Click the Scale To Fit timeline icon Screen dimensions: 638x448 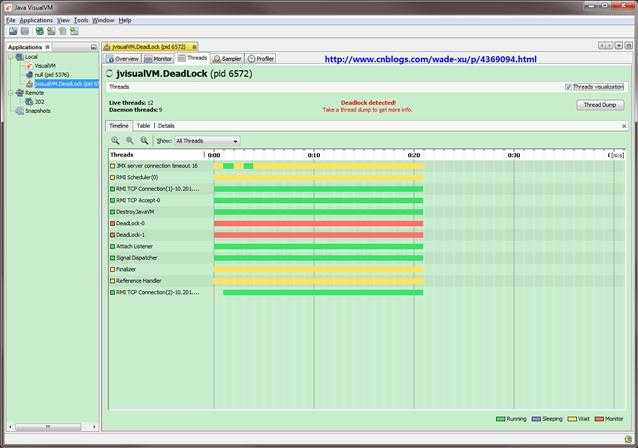coord(144,141)
